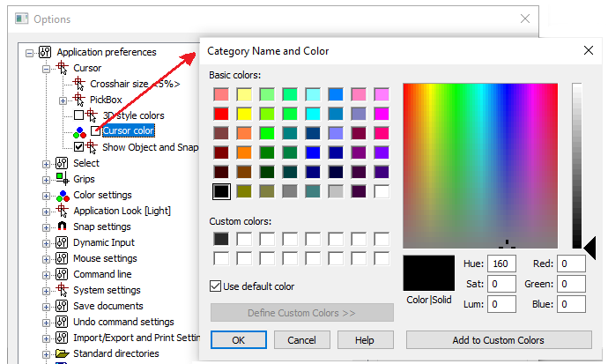Toggle the 3D style colors checkbox
608x364 pixels.
(x=78, y=115)
